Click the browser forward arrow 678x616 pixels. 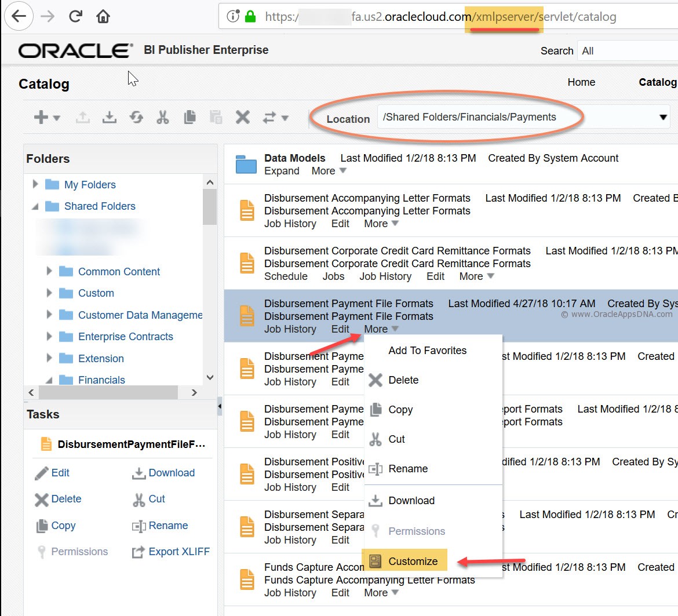[48, 16]
